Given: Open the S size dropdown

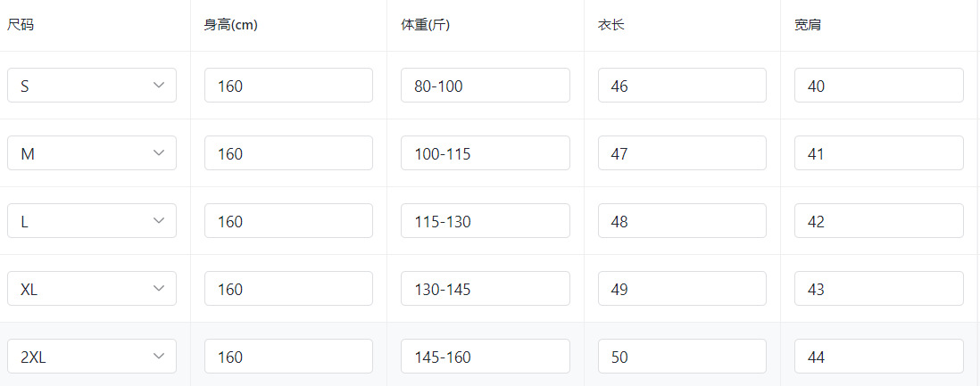Looking at the screenshot, I should click(x=92, y=86).
